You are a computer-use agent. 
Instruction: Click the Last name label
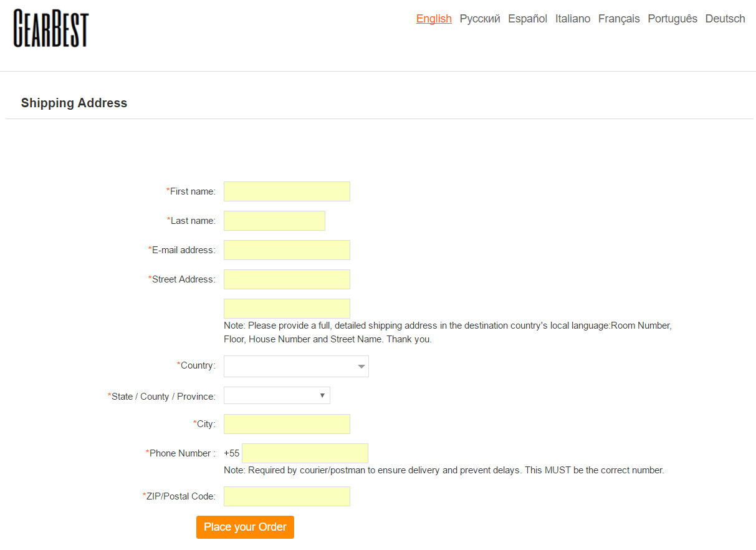coord(191,221)
